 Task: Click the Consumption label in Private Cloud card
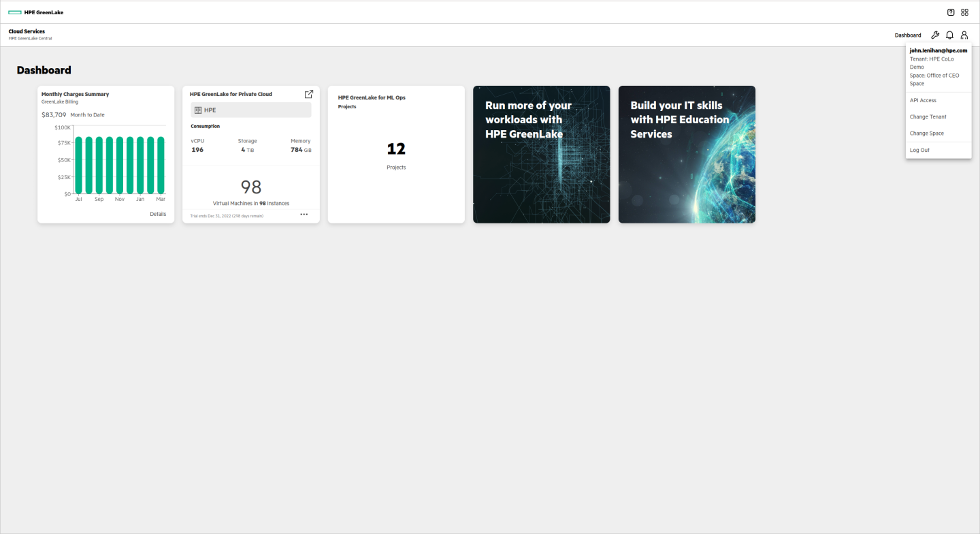206,126
